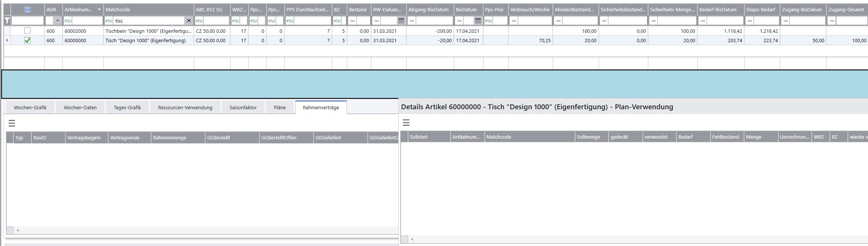
Task: Click Artikelnummer filter operator icon
Action: (68, 21)
